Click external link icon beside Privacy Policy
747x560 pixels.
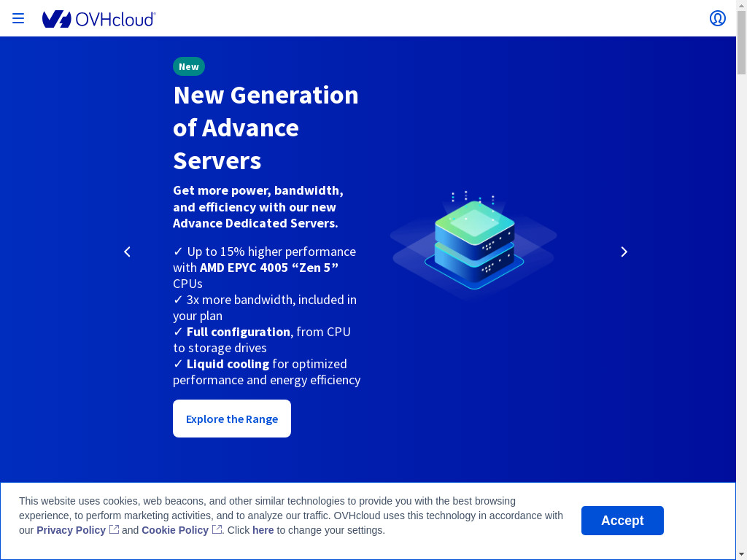pos(115,530)
